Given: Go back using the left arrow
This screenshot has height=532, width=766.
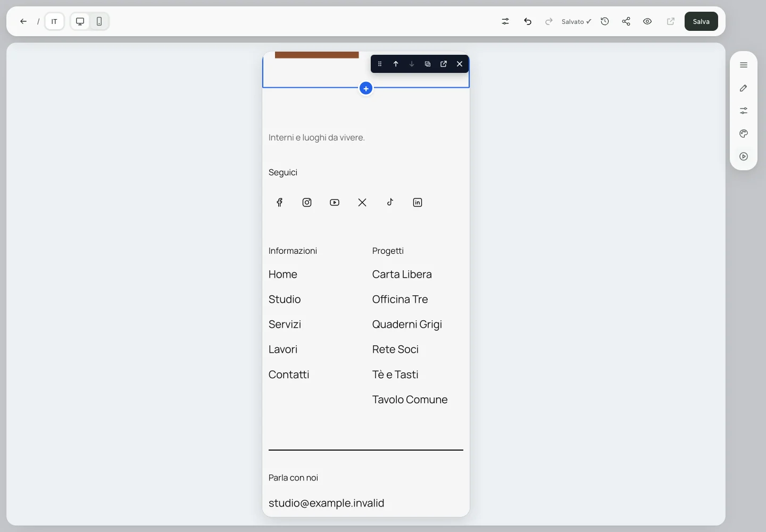Looking at the screenshot, I should (x=23, y=21).
